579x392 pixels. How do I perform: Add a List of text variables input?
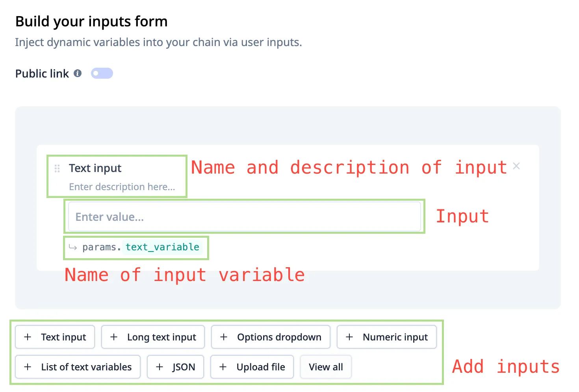tap(78, 367)
